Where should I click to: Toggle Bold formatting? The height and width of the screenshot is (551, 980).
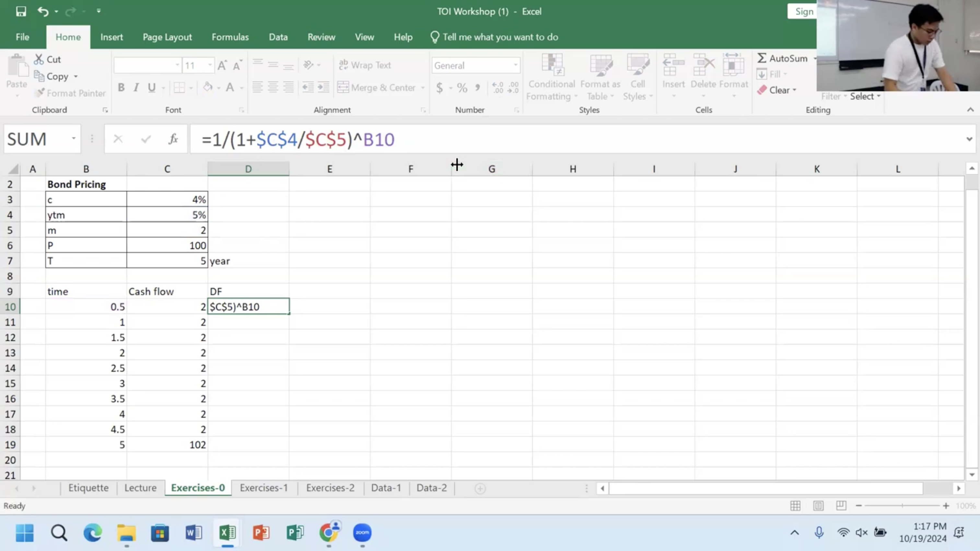pyautogui.click(x=121, y=88)
